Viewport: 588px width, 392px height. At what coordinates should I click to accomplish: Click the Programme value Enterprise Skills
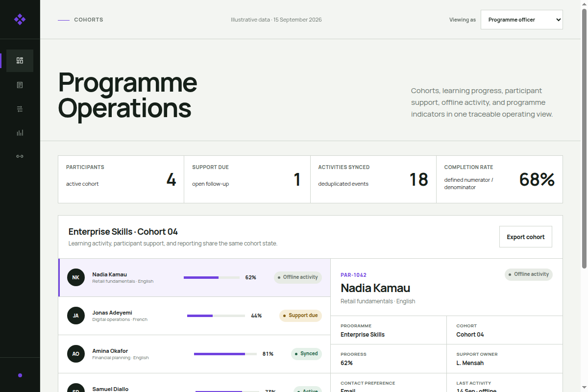(363, 335)
